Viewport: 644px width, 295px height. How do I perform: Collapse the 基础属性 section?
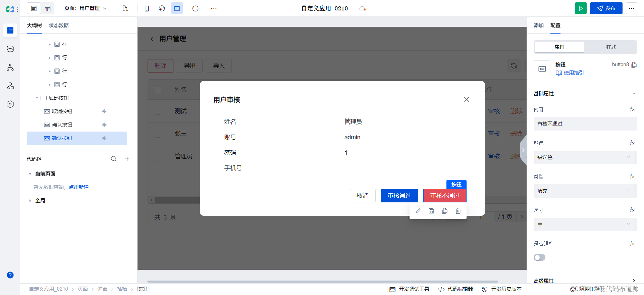coord(634,94)
